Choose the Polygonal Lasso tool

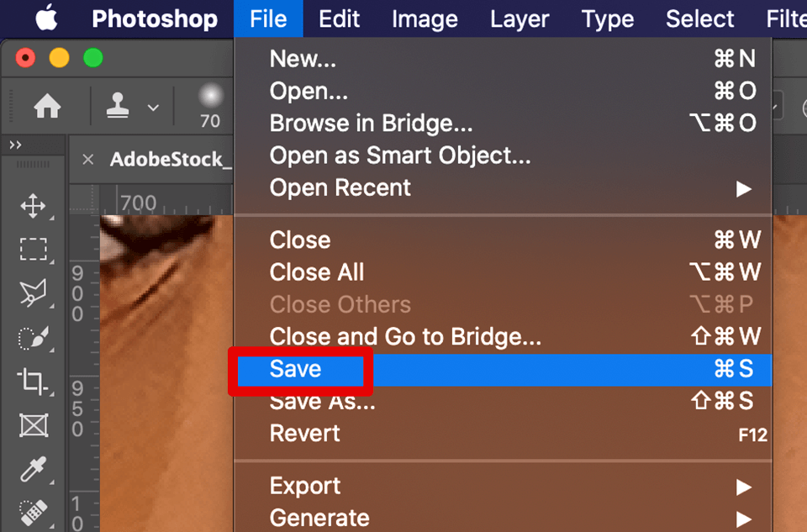(34, 292)
